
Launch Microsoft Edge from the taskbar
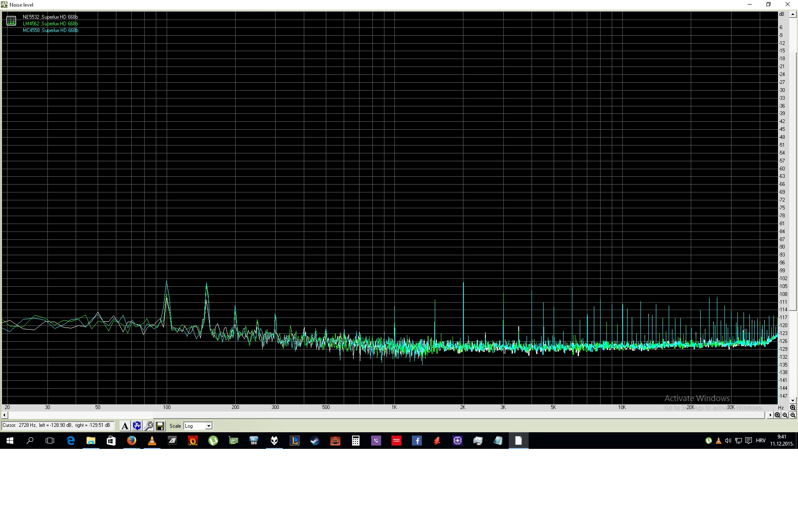[x=71, y=441]
